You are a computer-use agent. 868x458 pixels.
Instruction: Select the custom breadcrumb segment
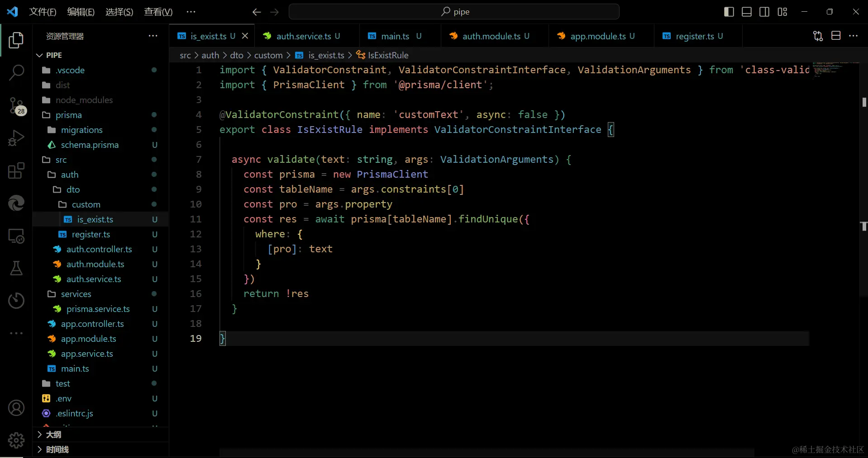point(268,55)
